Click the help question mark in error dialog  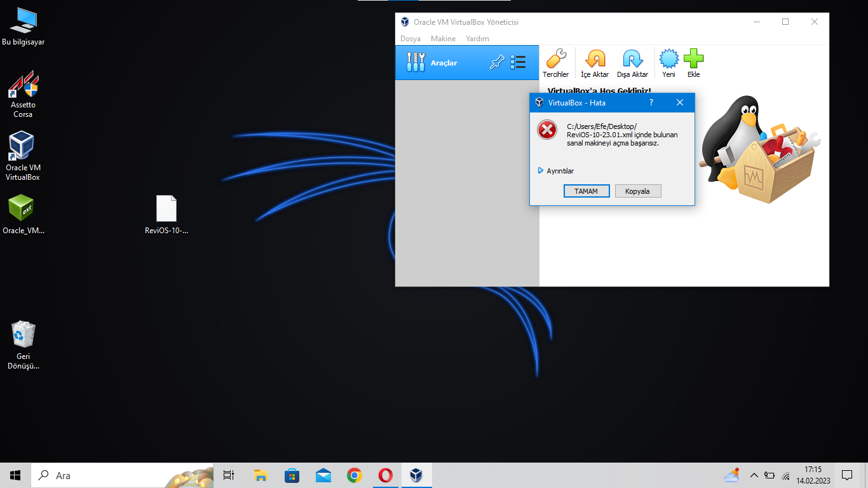point(651,102)
